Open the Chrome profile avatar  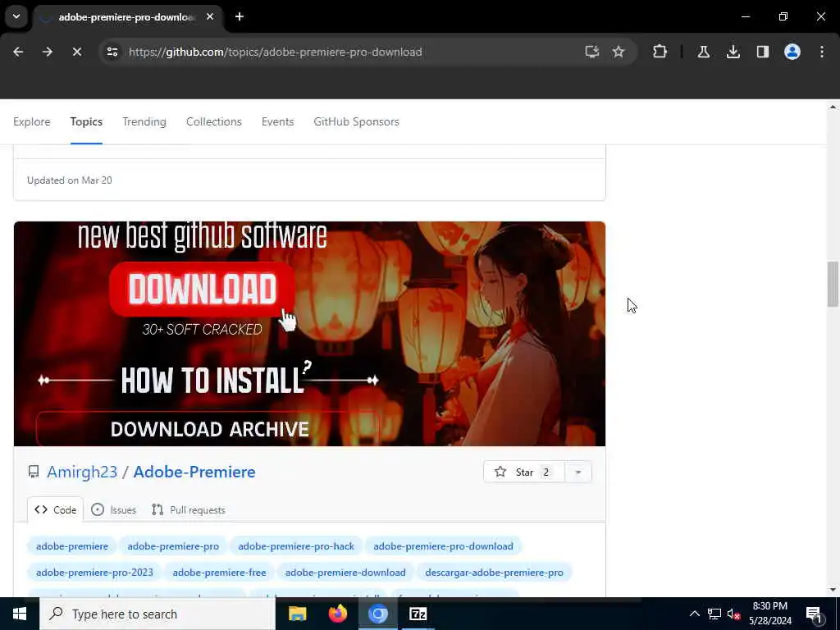(x=792, y=52)
